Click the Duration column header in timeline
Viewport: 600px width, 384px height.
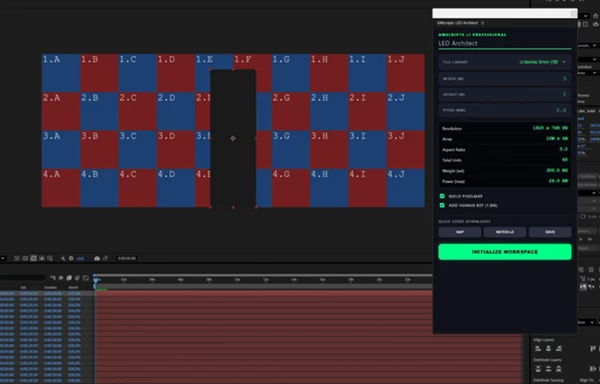point(51,288)
